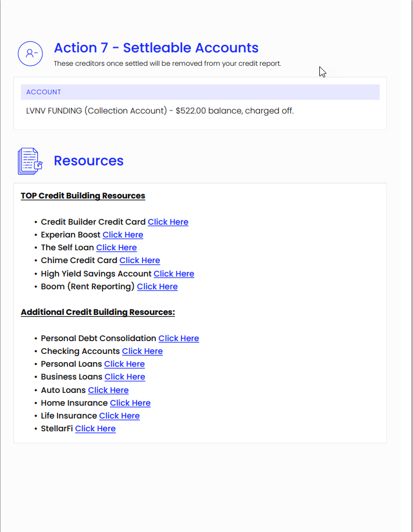Select the LVNV FUNDING account row

tap(200, 111)
